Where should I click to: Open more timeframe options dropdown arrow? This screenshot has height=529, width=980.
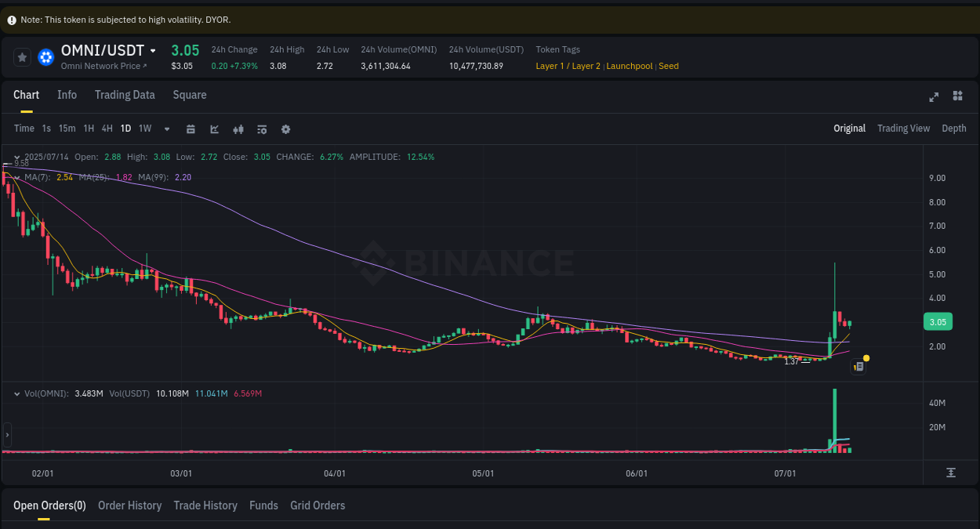(x=166, y=129)
